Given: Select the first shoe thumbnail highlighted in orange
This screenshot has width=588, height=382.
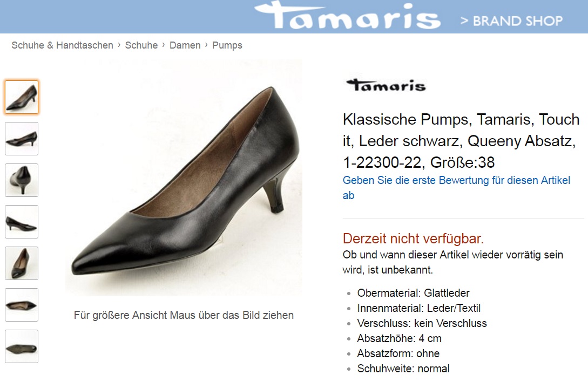Looking at the screenshot, I should click(22, 97).
